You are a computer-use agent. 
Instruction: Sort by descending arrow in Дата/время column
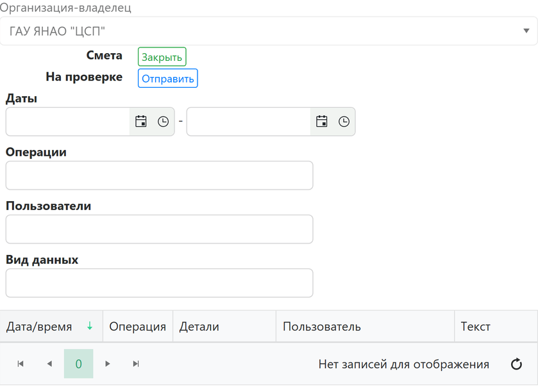[x=90, y=326]
